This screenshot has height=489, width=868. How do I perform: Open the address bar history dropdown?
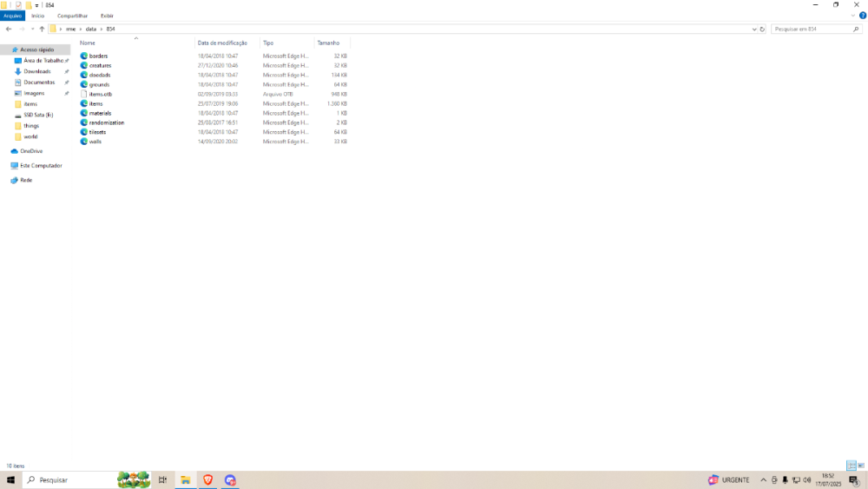coord(754,29)
